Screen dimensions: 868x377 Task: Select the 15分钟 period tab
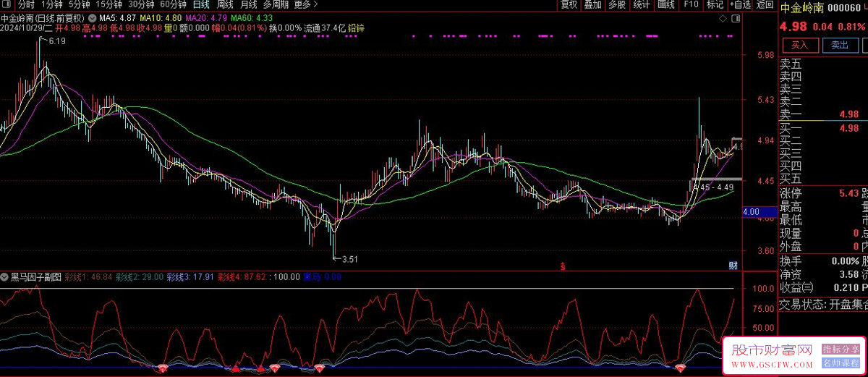[x=109, y=4]
